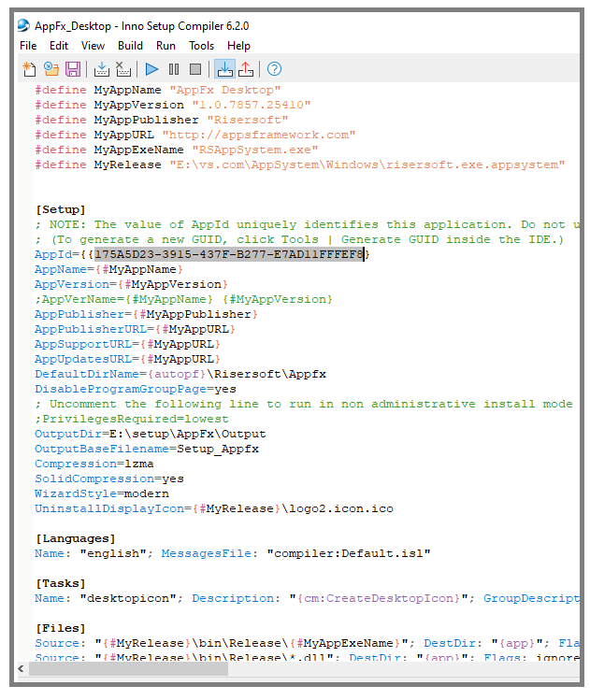Click the "Risersoft" publisher string
The height and width of the screenshot is (700, 590).
pyautogui.click(x=248, y=120)
